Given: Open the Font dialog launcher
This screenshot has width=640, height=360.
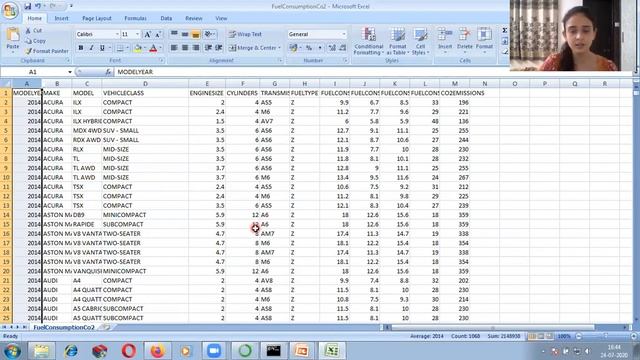Looking at the screenshot, I should [162, 60].
